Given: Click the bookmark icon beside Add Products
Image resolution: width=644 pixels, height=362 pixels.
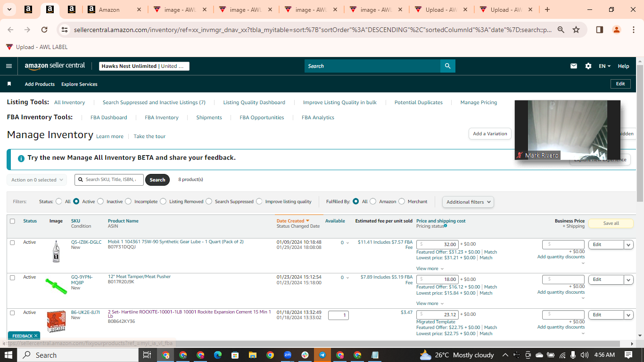Looking at the screenshot, I should [9, 84].
